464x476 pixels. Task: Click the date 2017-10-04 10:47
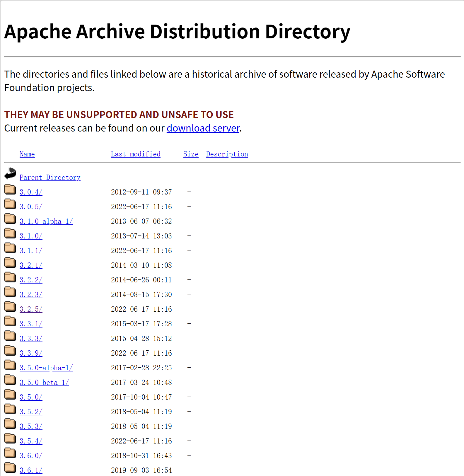(x=141, y=397)
